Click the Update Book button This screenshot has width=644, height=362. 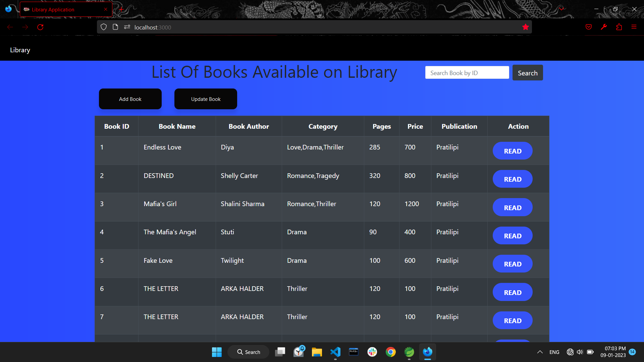(206, 99)
